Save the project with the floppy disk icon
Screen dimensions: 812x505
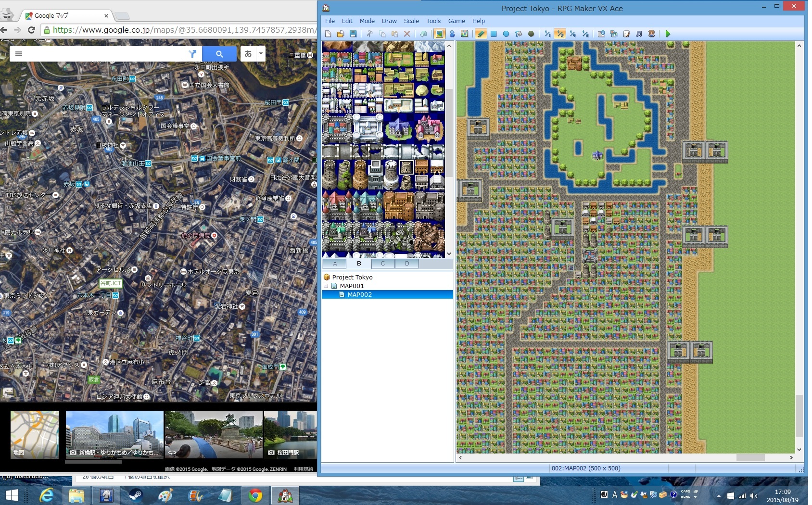point(353,34)
